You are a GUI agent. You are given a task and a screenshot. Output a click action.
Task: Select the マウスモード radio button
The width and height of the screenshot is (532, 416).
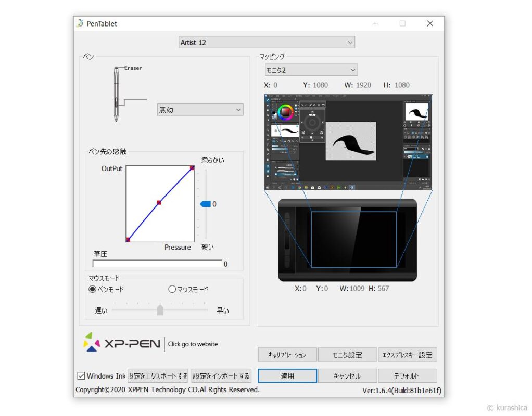click(x=172, y=289)
